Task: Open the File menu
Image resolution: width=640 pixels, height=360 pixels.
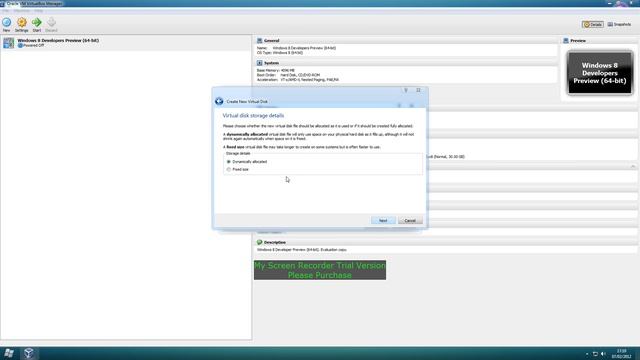Action: pyautogui.click(x=6, y=11)
